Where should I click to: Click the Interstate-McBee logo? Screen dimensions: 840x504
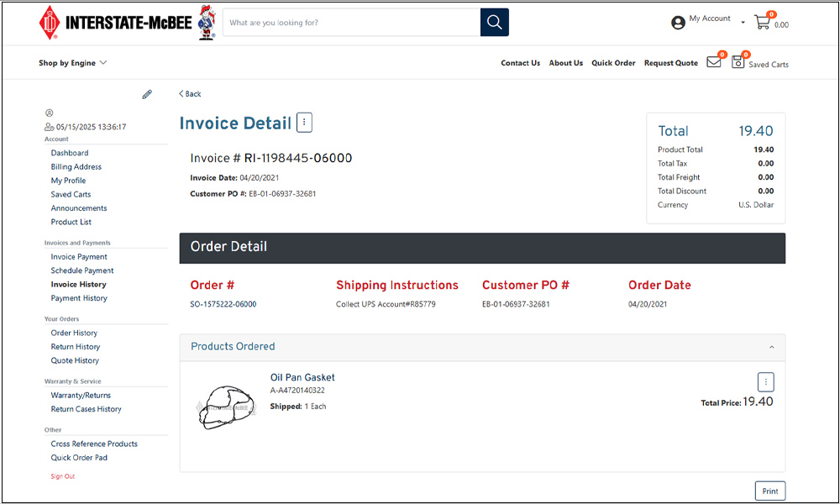click(x=115, y=23)
